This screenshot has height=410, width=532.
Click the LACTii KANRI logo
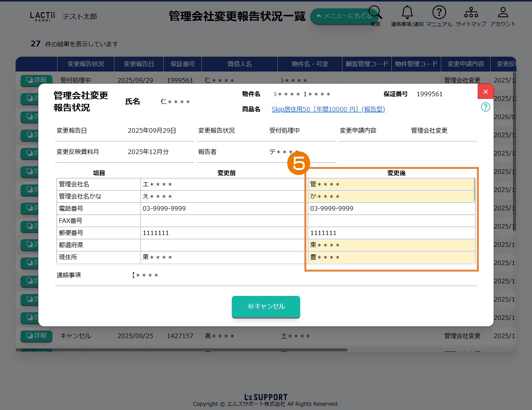coord(42,16)
